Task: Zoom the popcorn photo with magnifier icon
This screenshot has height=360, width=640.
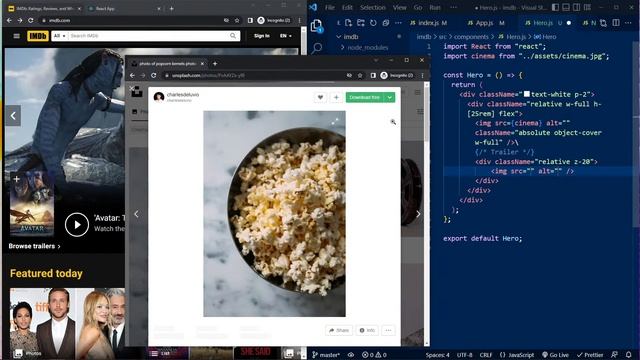Action: coord(393,122)
